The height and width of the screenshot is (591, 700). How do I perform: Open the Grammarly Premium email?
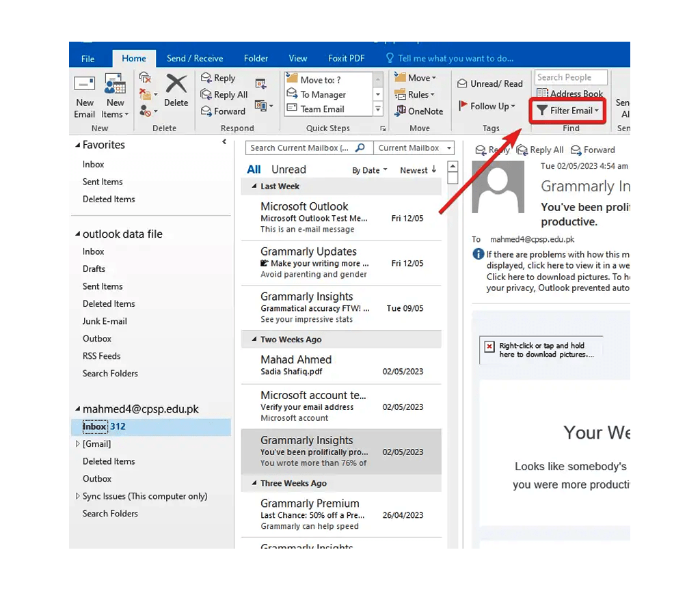pos(342,514)
